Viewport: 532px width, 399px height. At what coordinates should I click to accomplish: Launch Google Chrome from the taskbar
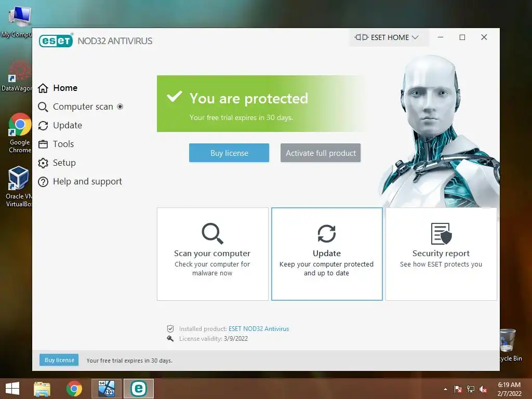click(x=74, y=389)
